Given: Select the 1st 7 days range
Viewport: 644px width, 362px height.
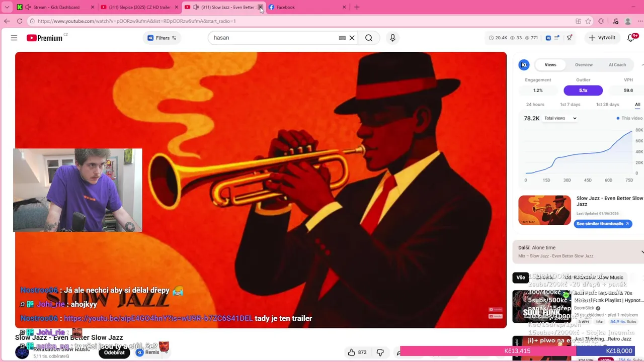Looking at the screenshot, I should pyautogui.click(x=570, y=105).
